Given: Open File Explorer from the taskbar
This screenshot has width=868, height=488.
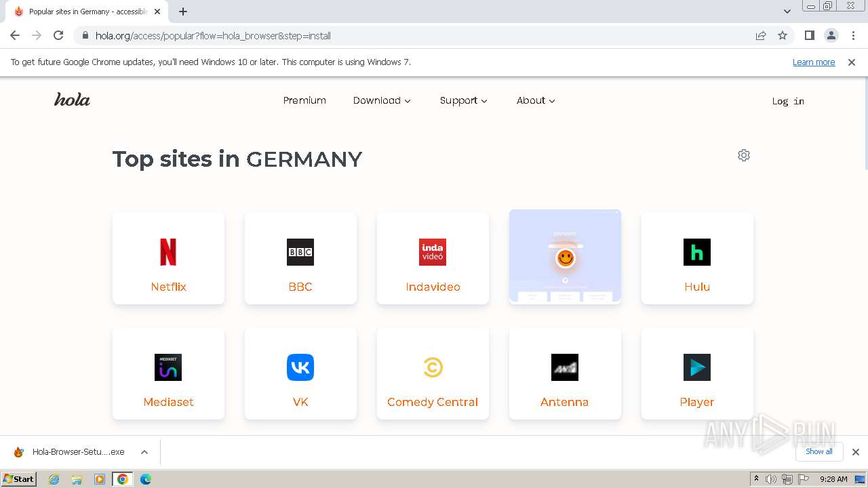Looking at the screenshot, I should tap(77, 479).
